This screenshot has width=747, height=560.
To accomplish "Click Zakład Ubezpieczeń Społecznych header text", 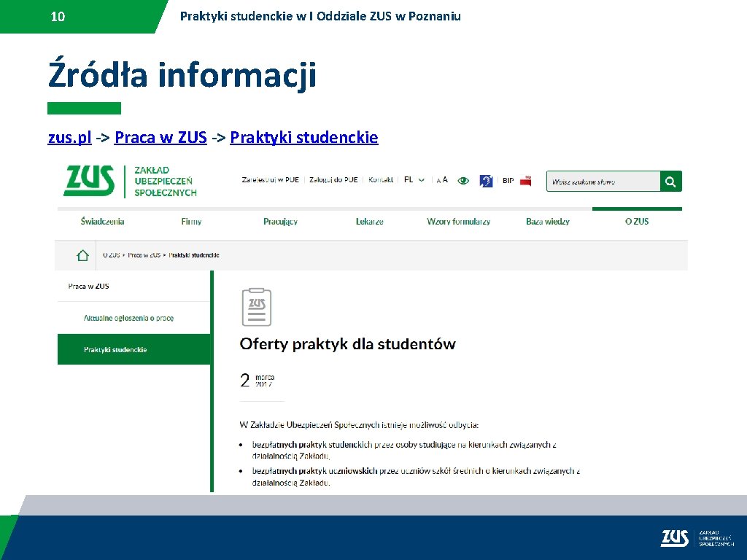I will point(166,182).
